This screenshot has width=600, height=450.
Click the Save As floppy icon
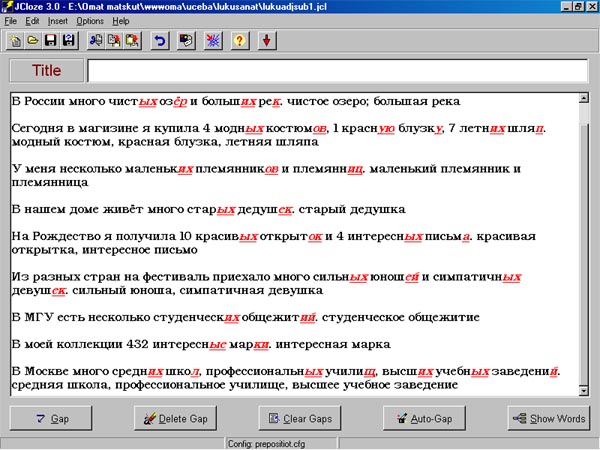tap(68, 41)
